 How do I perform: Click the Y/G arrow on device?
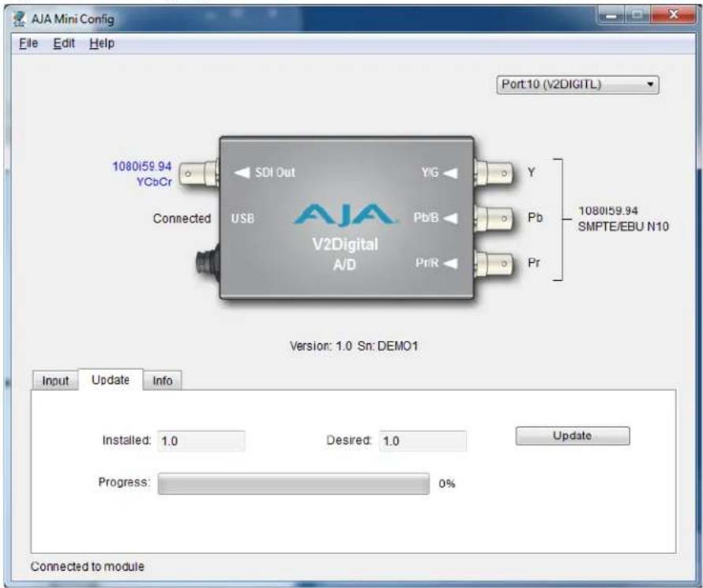(x=450, y=173)
